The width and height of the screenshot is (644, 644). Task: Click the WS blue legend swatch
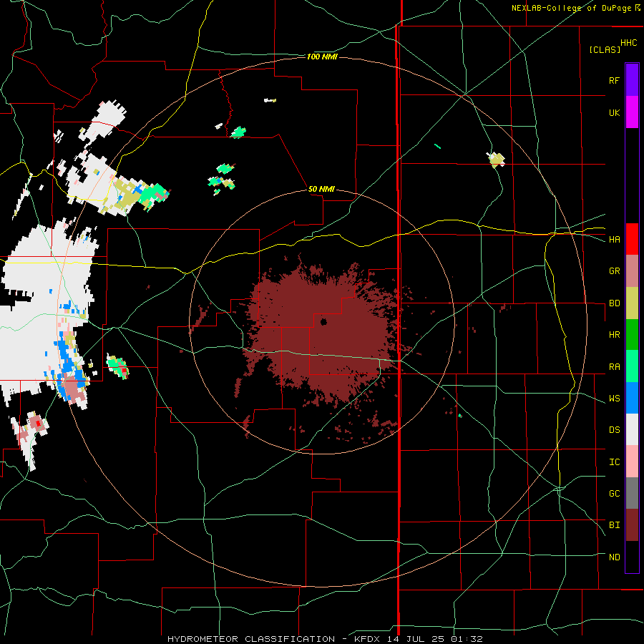click(632, 398)
